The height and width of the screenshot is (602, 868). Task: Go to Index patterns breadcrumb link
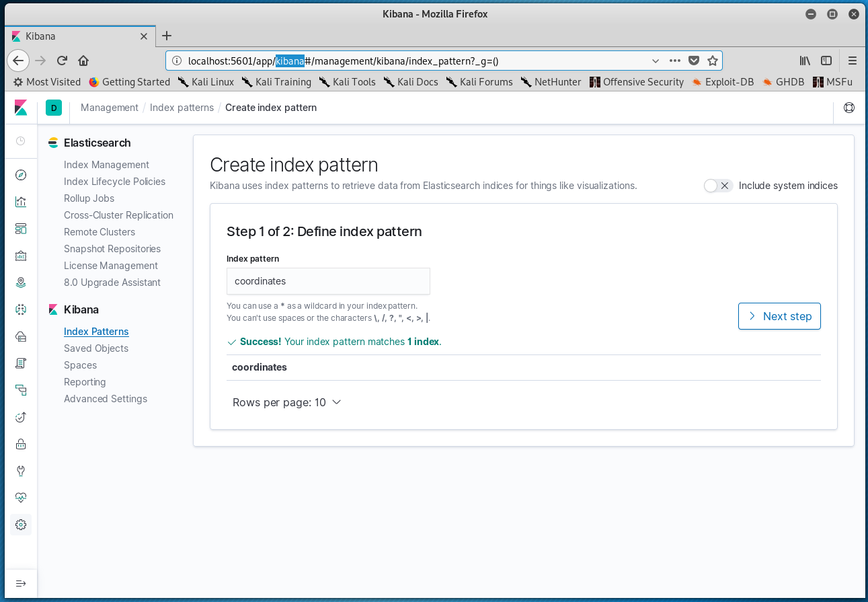click(x=182, y=108)
